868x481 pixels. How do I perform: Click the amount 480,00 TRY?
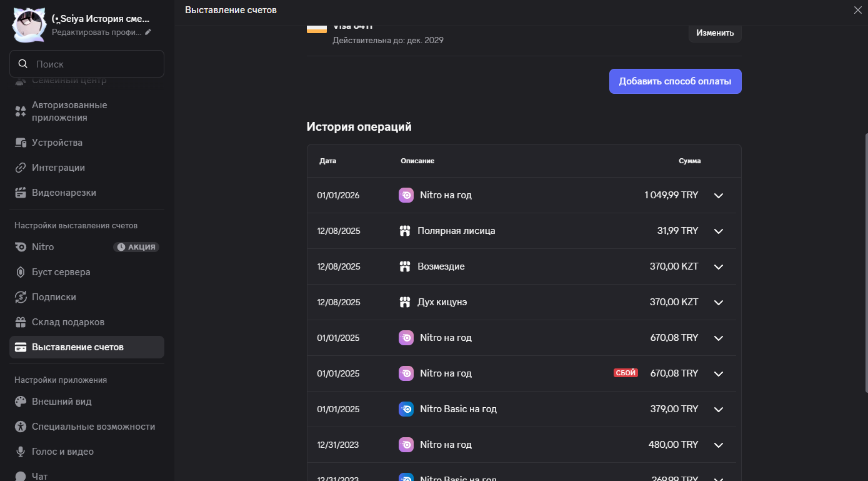674,445
